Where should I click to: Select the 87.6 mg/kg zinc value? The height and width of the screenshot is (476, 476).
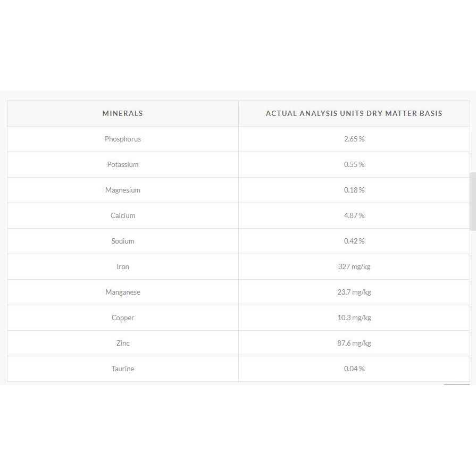click(x=354, y=343)
